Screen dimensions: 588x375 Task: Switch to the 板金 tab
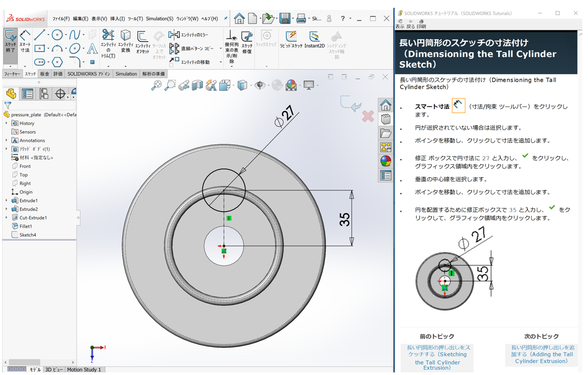click(x=44, y=74)
